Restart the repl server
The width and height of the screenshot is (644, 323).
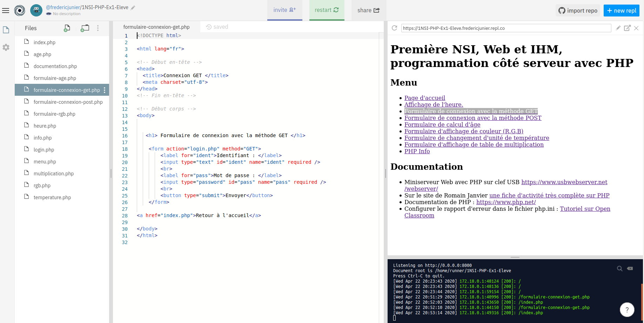click(x=327, y=10)
